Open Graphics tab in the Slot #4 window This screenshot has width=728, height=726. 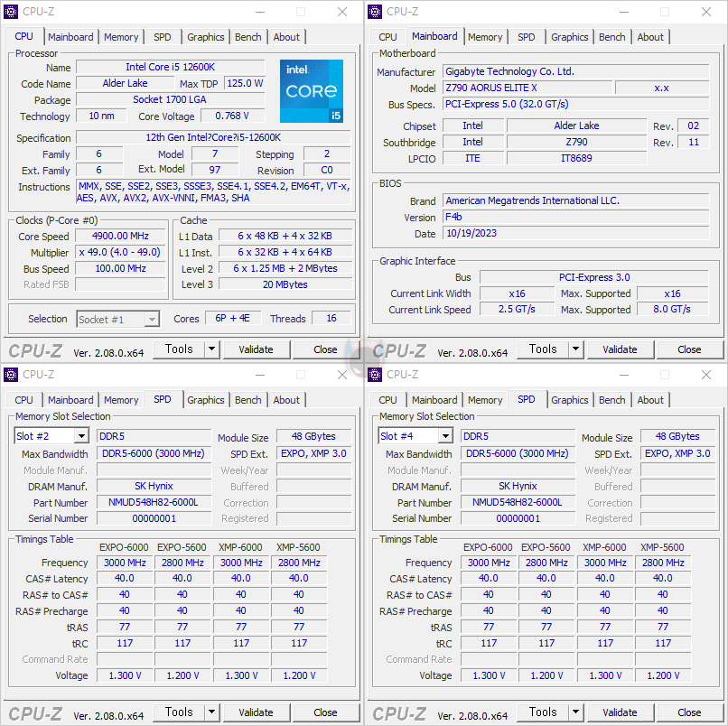tap(570, 400)
